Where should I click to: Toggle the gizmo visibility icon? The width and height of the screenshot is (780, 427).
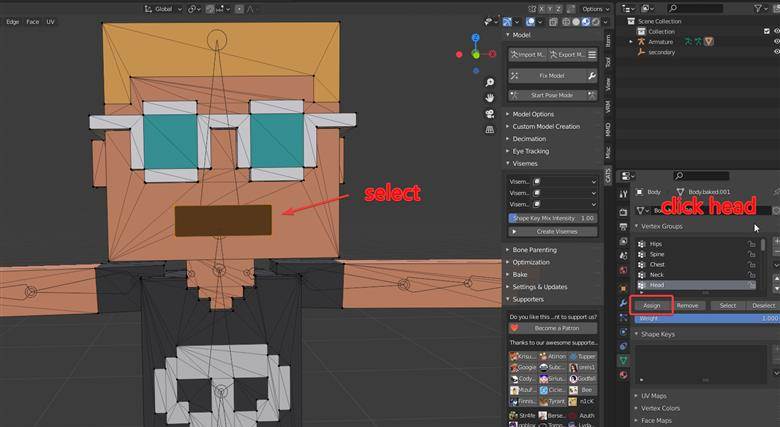(x=507, y=22)
